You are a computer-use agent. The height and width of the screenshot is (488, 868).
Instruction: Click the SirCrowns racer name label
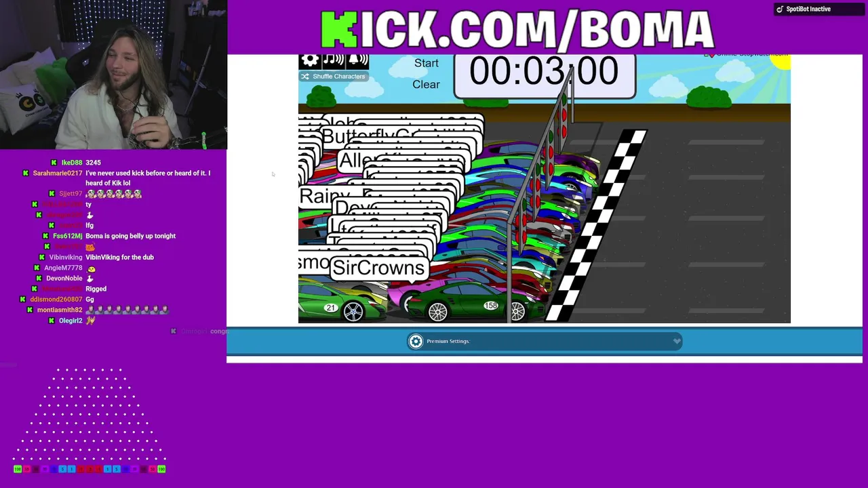(378, 268)
